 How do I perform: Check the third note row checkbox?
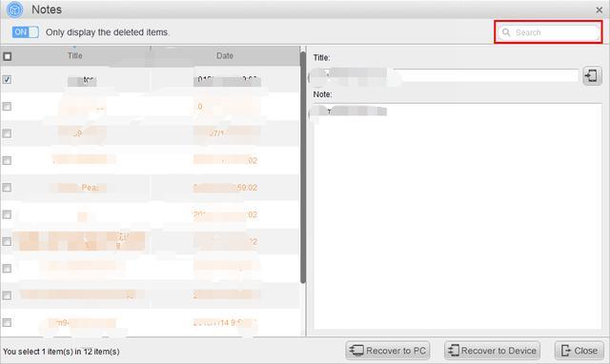[x=7, y=133]
